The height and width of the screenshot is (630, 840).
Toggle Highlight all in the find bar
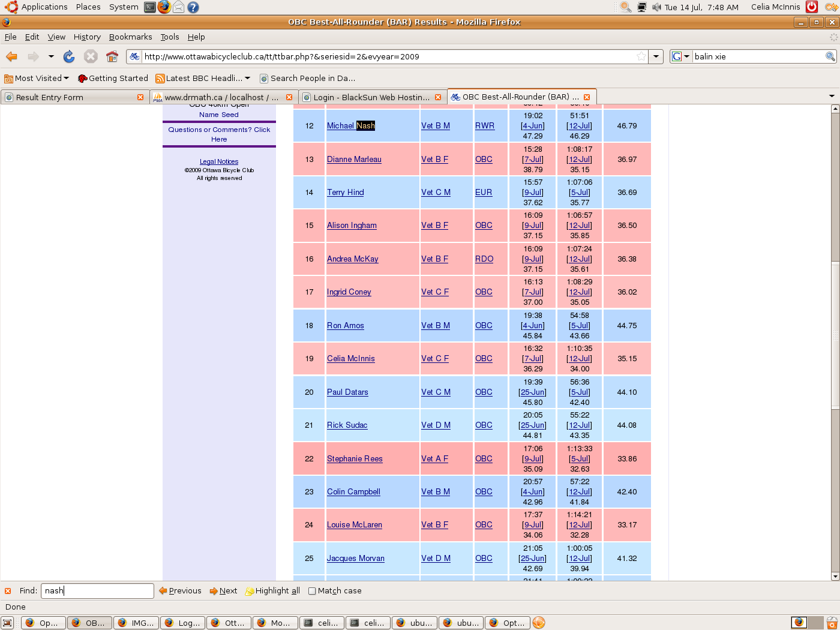[272, 591]
